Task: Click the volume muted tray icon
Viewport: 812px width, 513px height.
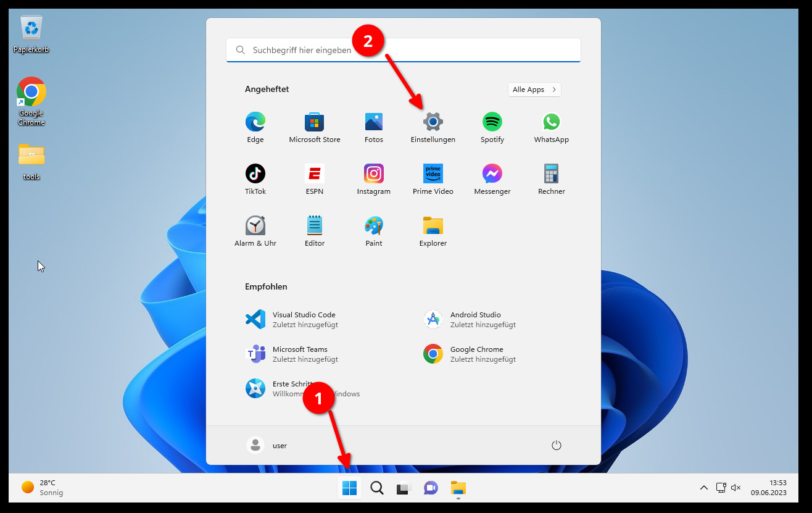Action: coord(735,488)
